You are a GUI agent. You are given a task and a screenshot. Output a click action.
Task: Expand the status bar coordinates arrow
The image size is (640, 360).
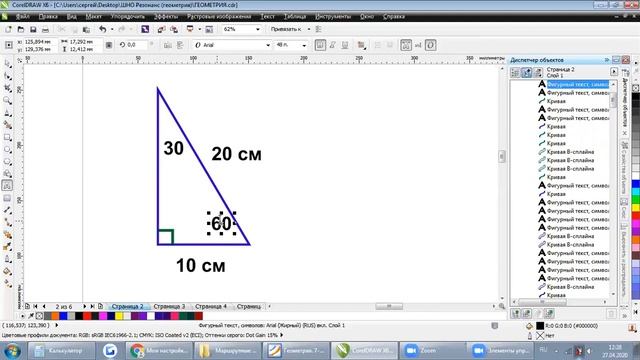point(57,325)
